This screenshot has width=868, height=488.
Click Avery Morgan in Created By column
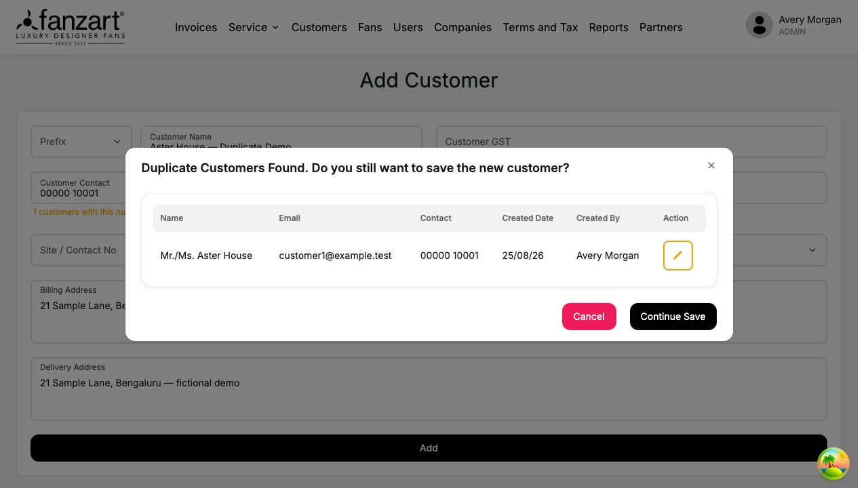point(608,256)
